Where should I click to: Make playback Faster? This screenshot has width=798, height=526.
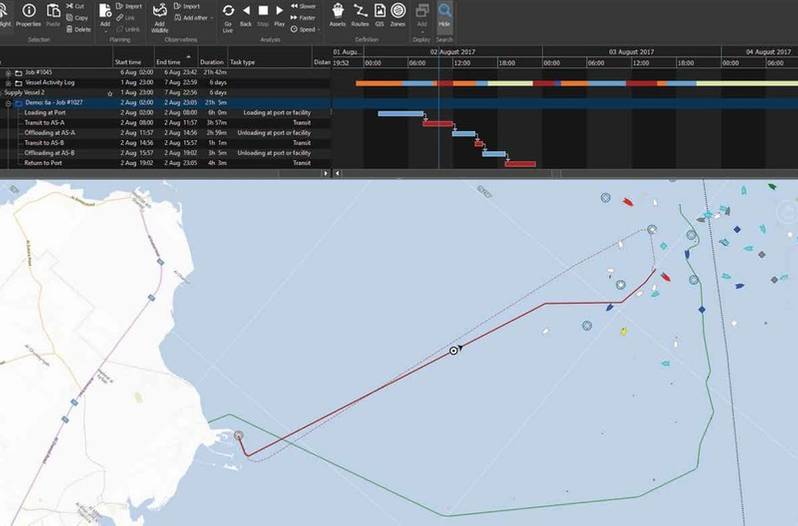[303, 18]
